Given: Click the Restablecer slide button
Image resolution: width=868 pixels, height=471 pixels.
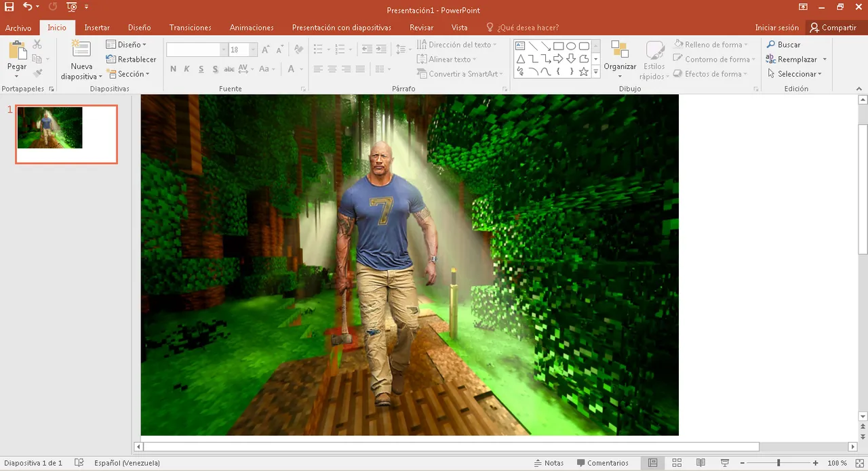Looking at the screenshot, I should click(x=132, y=60).
